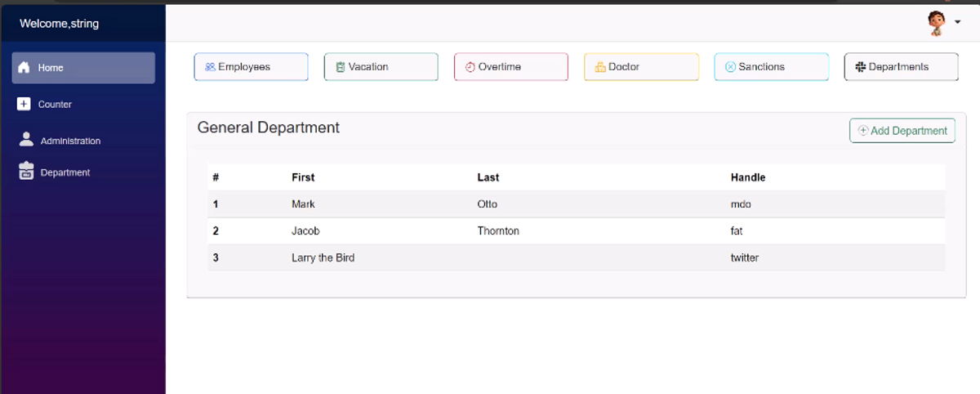Click the plus-circle icon on Add Department
The height and width of the screenshot is (394, 980).
(863, 131)
